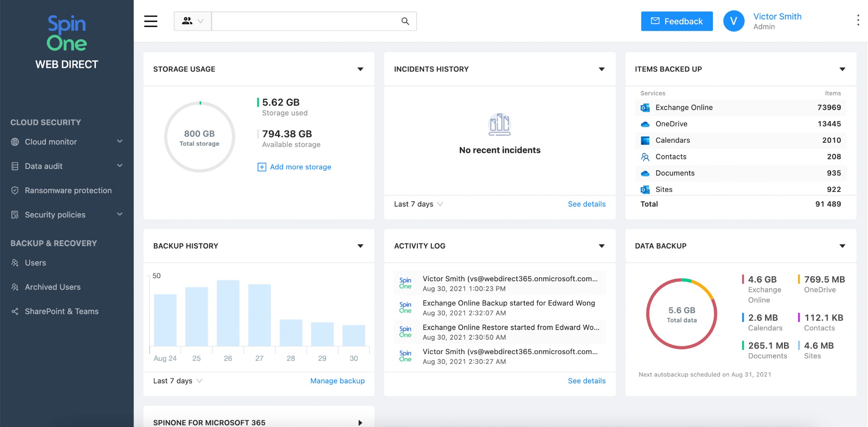The width and height of the screenshot is (868, 427).
Task: Open the Data audit menu item
Action: coord(44,166)
